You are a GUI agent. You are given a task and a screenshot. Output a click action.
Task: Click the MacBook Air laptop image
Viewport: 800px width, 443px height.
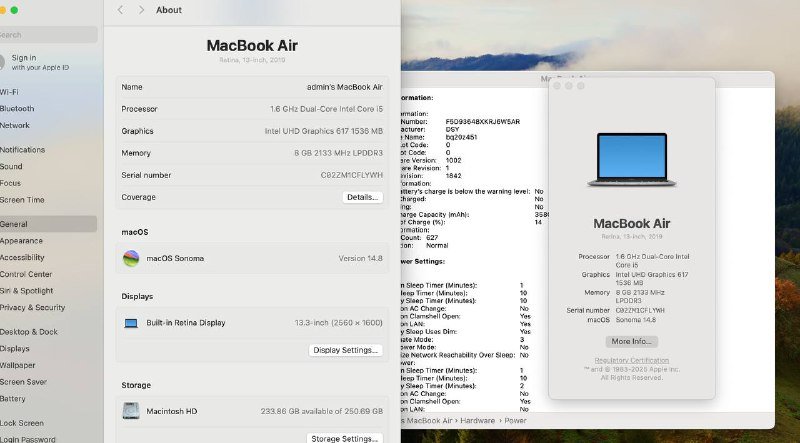pyautogui.click(x=632, y=160)
